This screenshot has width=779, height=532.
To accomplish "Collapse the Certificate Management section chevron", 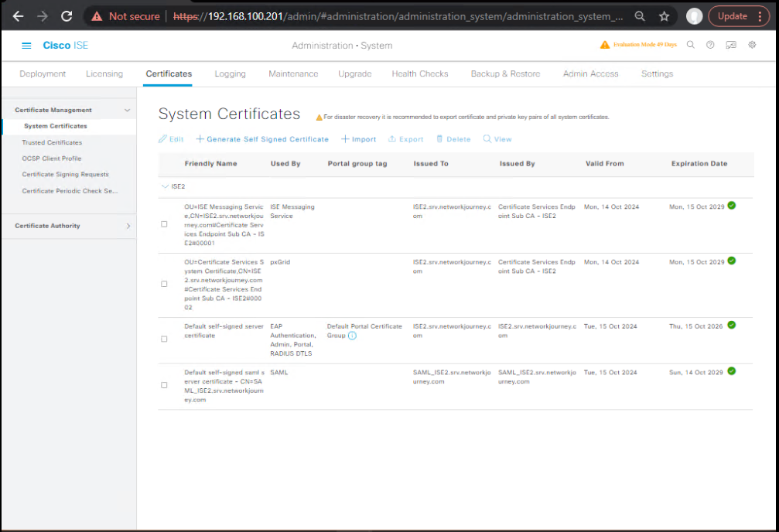I will pyautogui.click(x=128, y=111).
